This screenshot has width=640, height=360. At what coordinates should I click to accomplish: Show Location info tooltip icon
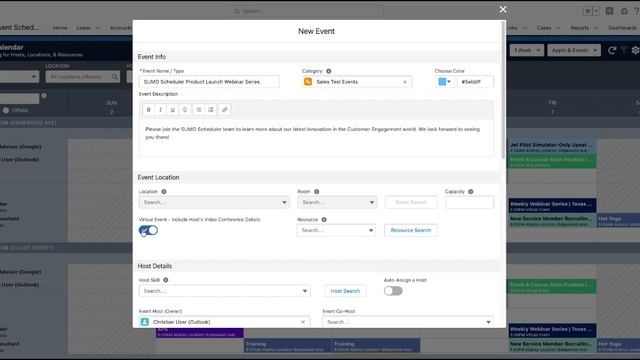[x=164, y=191]
